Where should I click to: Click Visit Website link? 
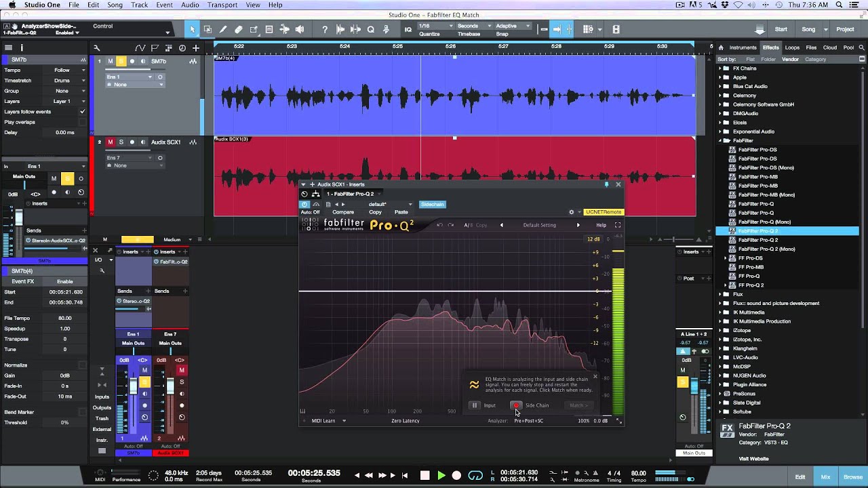(753, 459)
